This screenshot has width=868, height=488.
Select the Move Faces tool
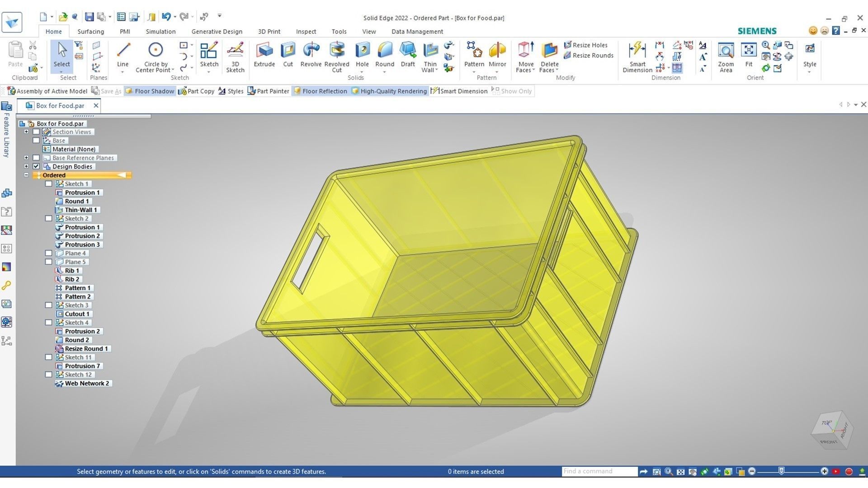(x=526, y=57)
